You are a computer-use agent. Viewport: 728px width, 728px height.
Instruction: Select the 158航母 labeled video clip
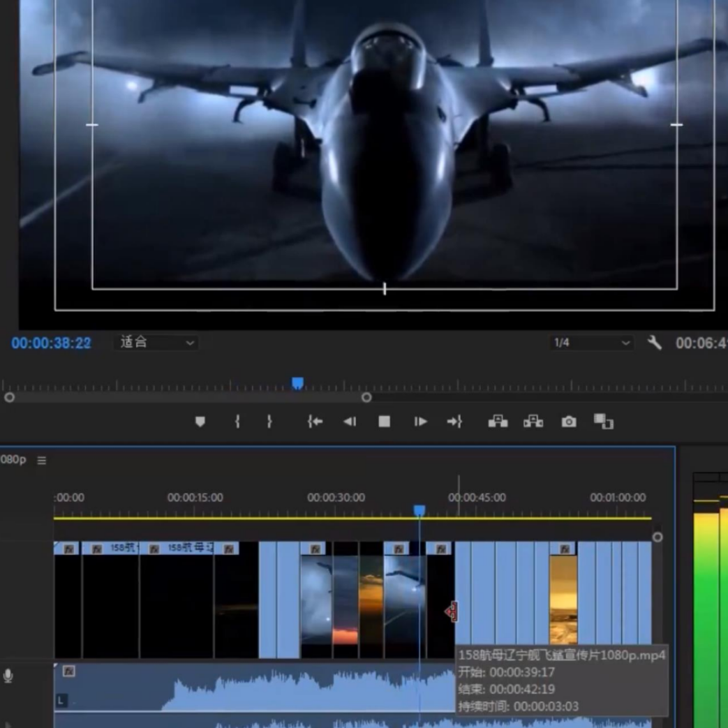[177, 600]
